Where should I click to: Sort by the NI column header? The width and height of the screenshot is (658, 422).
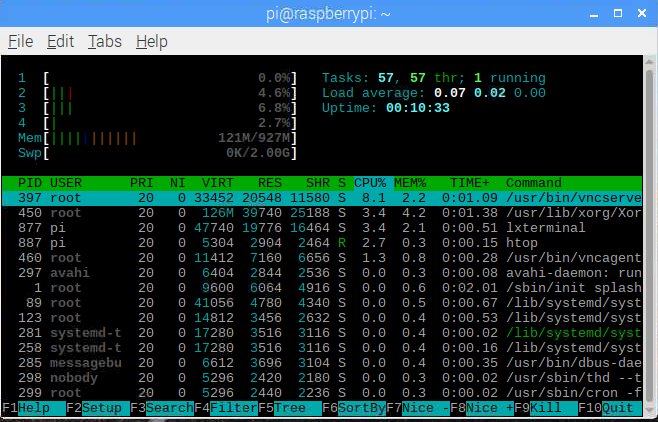(x=178, y=183)
